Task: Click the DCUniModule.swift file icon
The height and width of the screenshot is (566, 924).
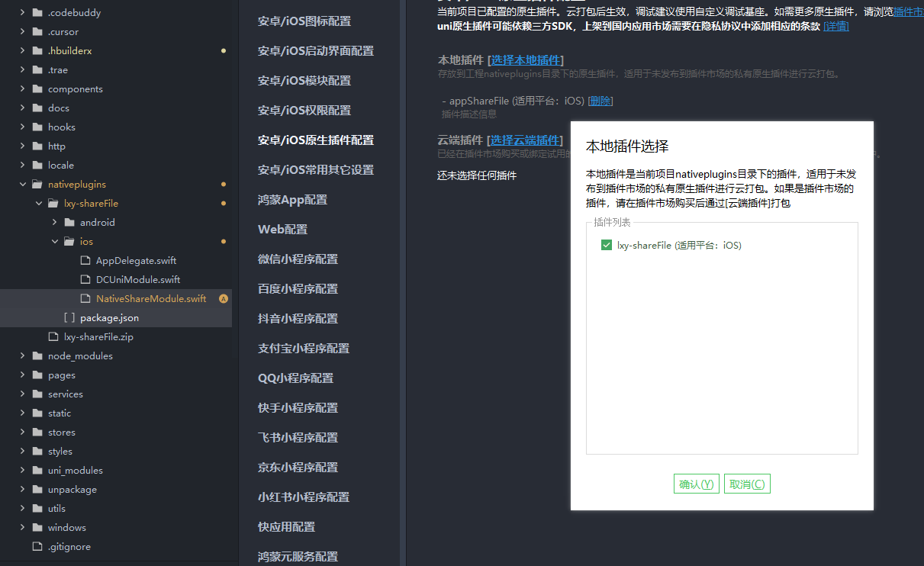Action: point(85,280)
